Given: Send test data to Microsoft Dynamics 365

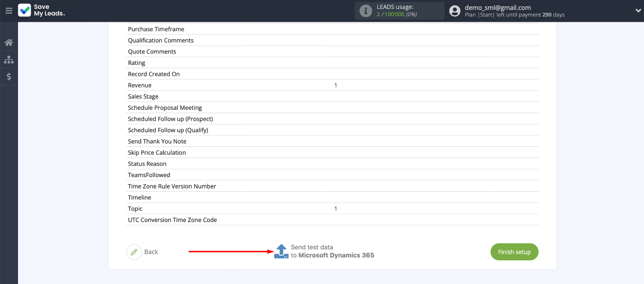Looking at the screenshot, I should [x=332, y=251].
